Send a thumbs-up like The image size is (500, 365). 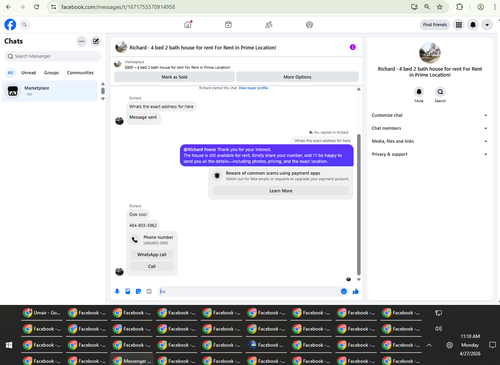[356, 291]
